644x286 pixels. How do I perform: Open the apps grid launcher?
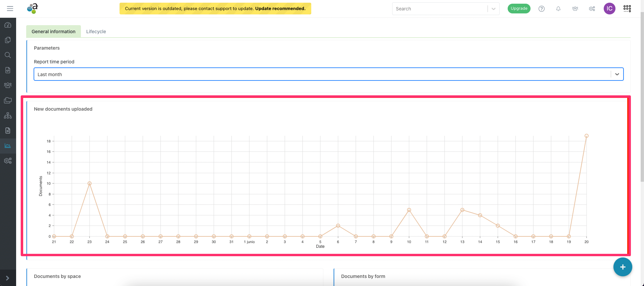627,9
